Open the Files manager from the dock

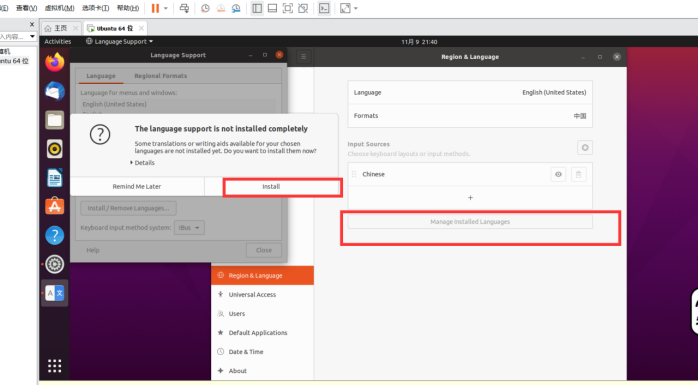click(x=54, y=120)
